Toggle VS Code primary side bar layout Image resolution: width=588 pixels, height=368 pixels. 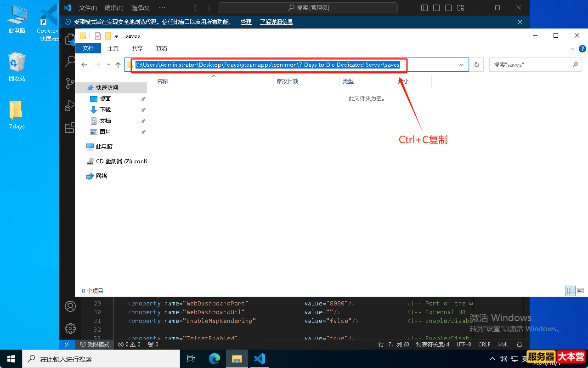[424, 8]
